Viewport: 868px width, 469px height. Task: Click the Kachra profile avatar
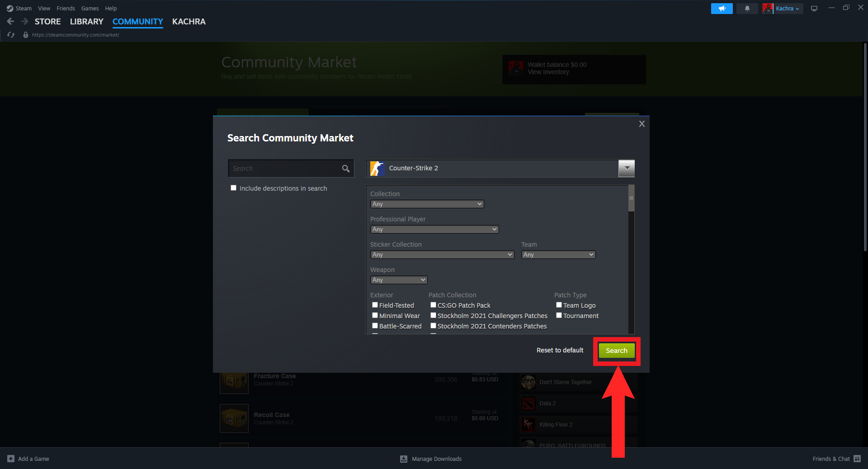768,9
